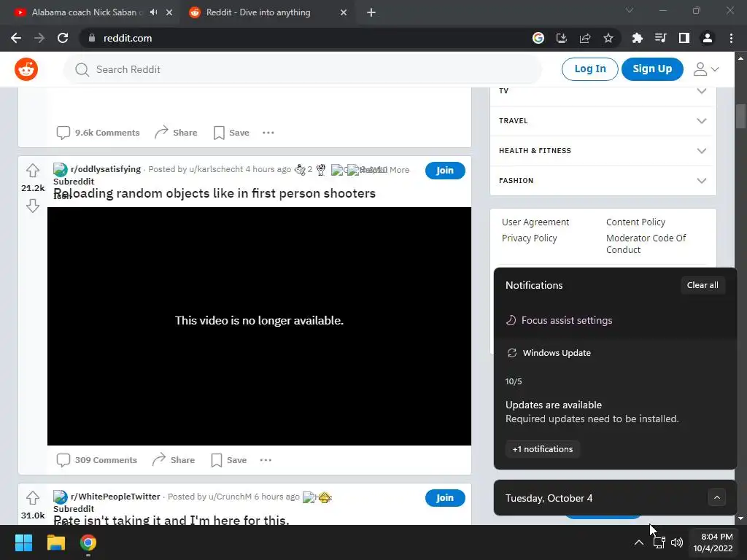Open the Privacy Policy link
The image size is (747, 560).
tap(530, 238)
